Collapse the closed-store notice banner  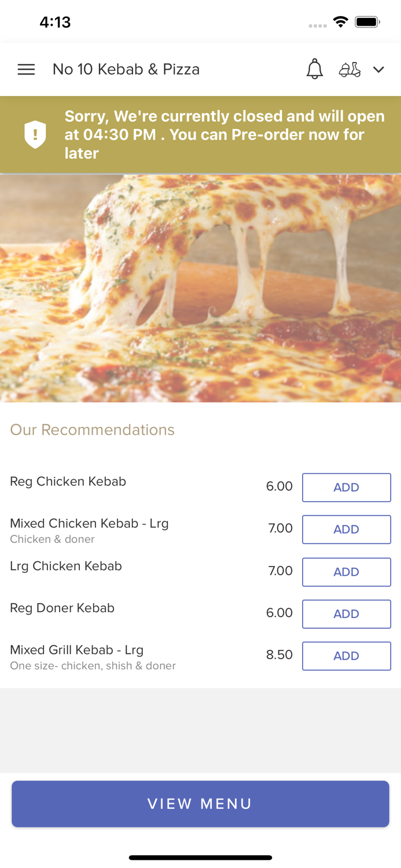(200, 134)
